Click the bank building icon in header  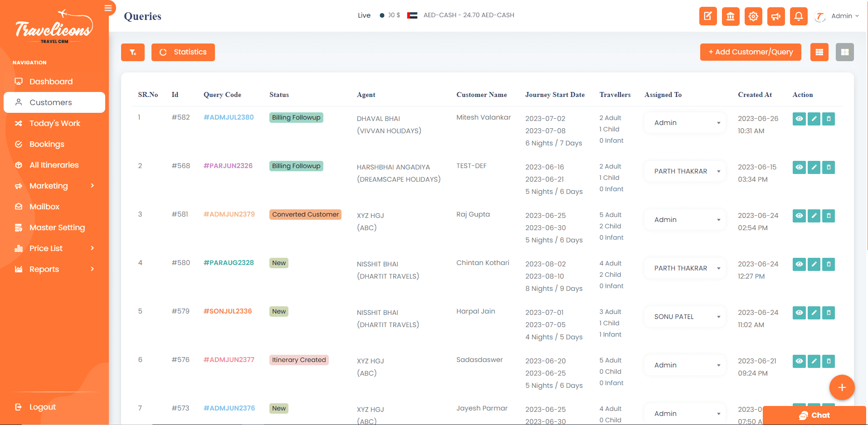(x=731, y=16)
